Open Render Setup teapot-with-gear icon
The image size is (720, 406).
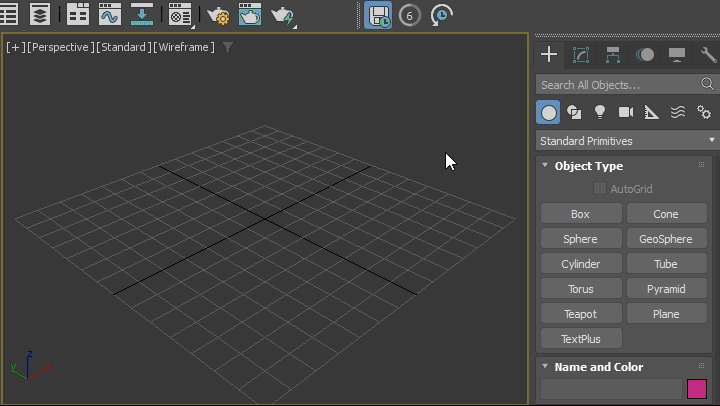pyautogui.click(x=217, y=15)
